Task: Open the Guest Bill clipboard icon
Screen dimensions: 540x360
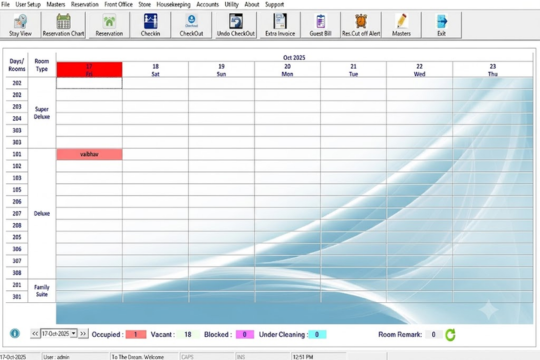Action: [x=321, y=25]
